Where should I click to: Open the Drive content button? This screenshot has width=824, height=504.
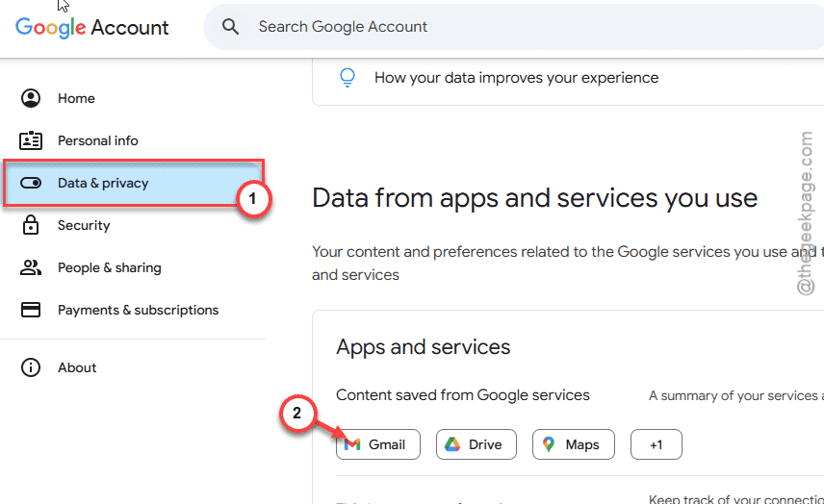[x=476, y=444]
